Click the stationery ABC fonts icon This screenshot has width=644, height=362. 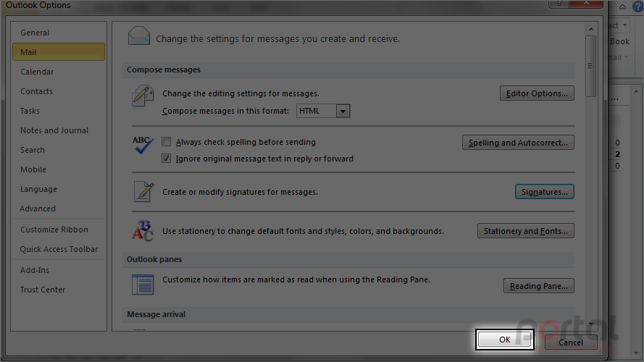click(x=143, y=231)
